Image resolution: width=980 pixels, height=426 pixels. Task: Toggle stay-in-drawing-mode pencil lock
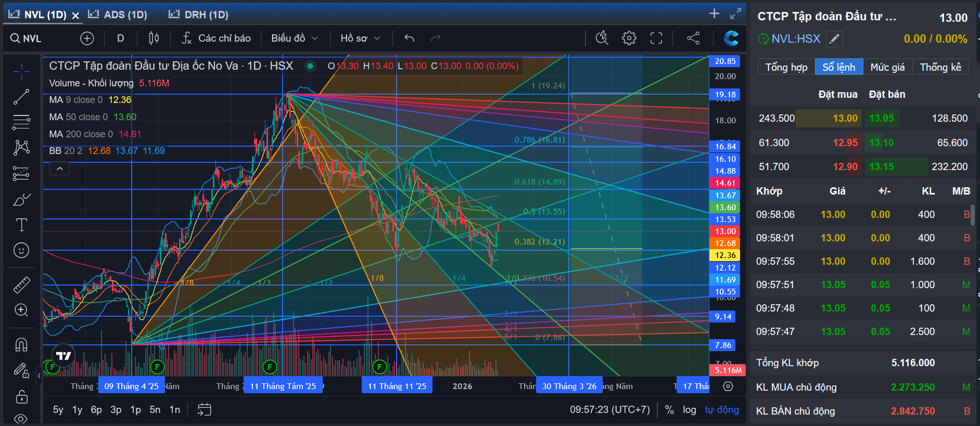click(x=21, y=370)
